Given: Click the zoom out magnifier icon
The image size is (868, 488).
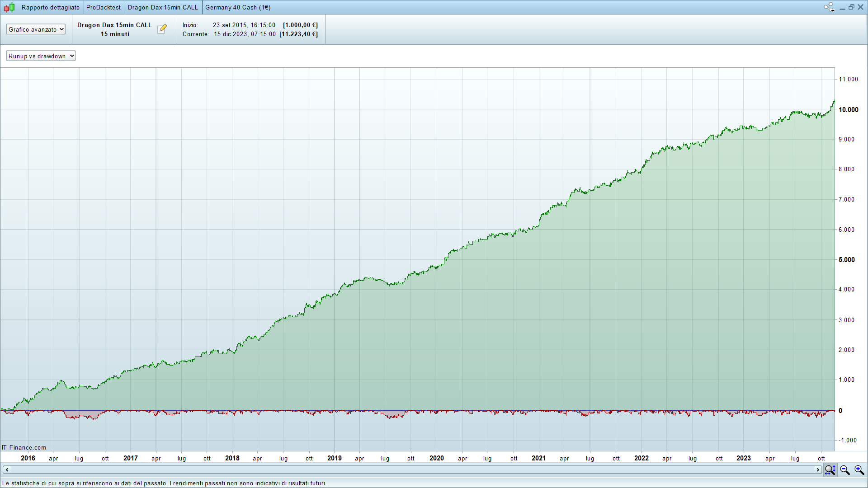Looking at the screenshot, I should click(x=844, y=470).
